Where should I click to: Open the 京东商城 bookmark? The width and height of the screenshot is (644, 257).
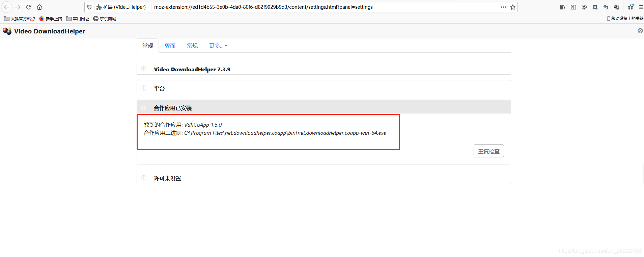click(105, 19)
